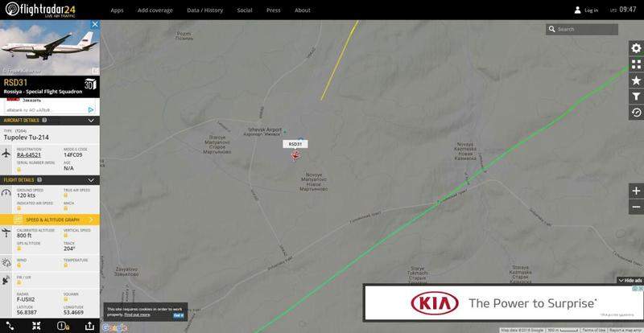This screenshot has width=644, height=333.
Task: Collapse the Flight Details section
Action: click(x=91, y=180)
